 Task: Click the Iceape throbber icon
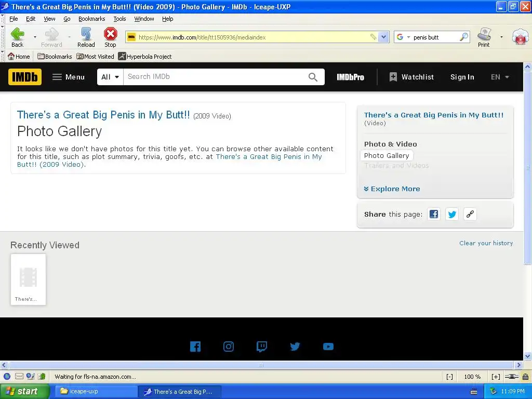521,37
